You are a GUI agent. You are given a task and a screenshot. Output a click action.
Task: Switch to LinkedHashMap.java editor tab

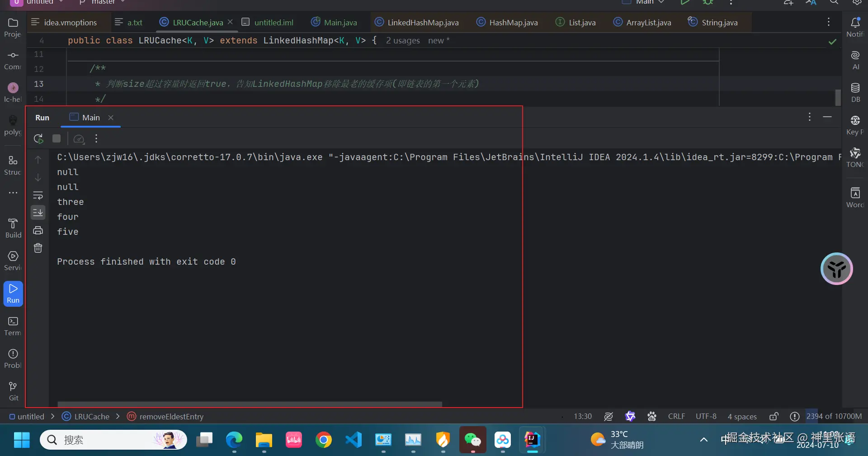[x=417, y=22]
